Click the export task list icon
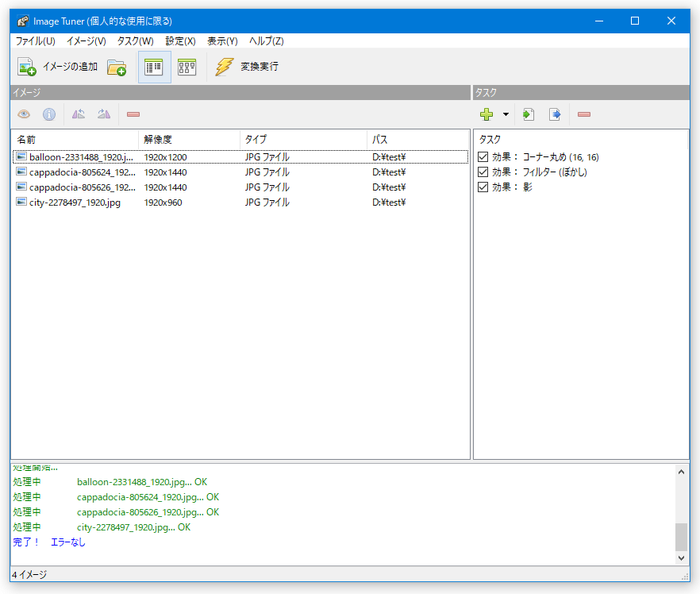Viewport: 700px width, 594px height. pos(556,114)
